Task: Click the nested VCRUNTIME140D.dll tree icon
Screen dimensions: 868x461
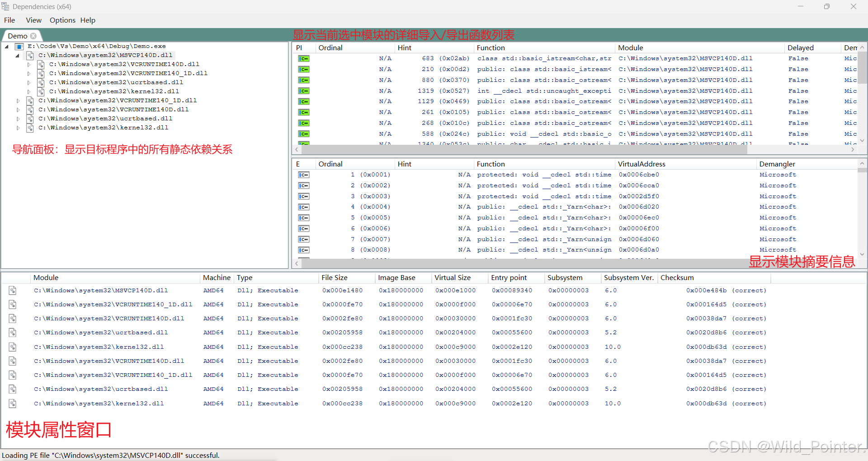Action: click(41, 64)
